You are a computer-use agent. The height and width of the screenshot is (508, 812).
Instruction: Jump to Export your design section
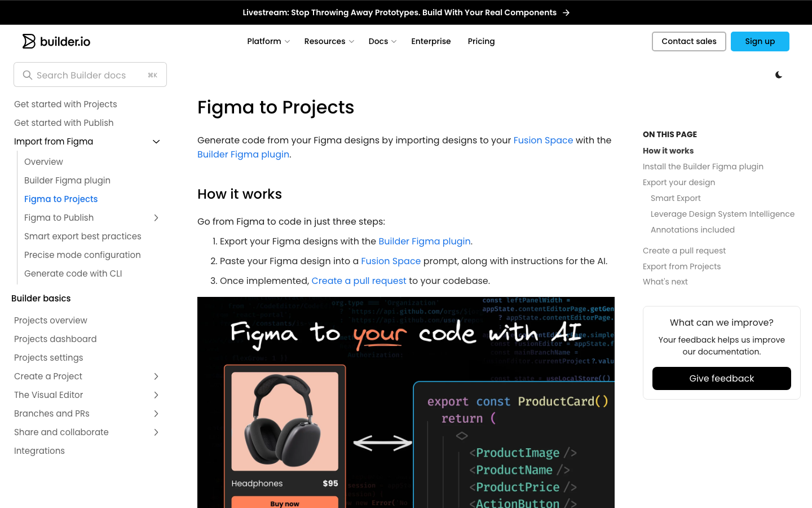pos(679,182)
